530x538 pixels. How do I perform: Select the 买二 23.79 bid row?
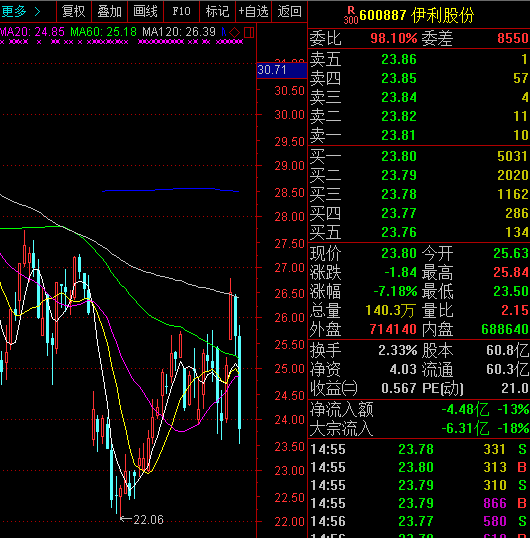pyautogui.click(x=419, y=175)
